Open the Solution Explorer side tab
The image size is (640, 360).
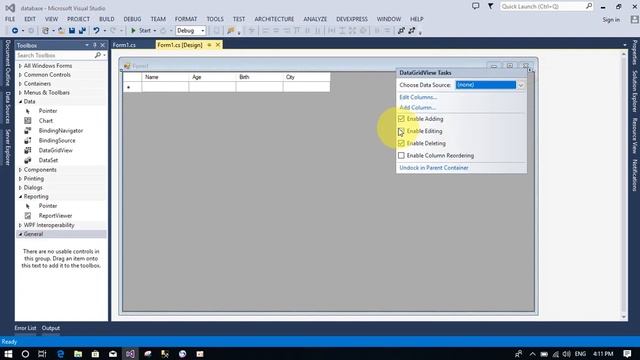point(635,91)
